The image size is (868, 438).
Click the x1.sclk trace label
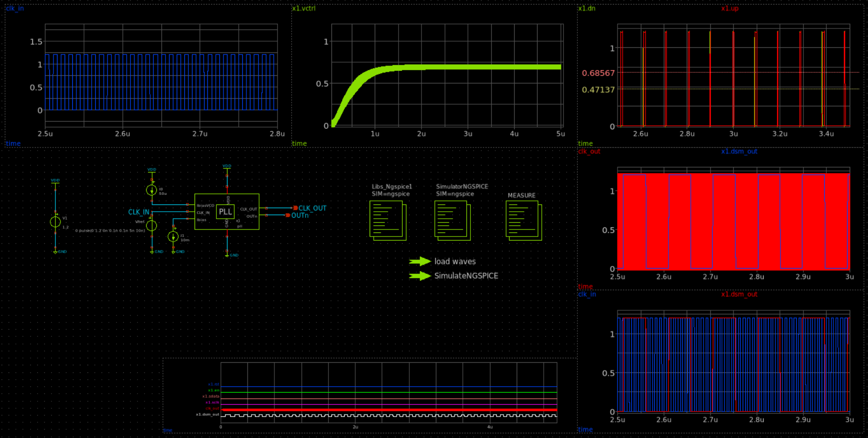point(212,402)
